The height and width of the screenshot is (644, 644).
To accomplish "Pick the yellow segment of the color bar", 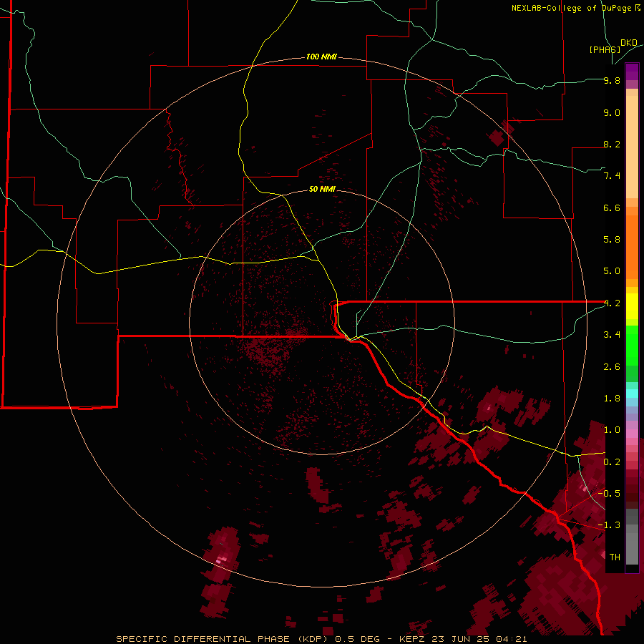I will [x=632, y=306].
